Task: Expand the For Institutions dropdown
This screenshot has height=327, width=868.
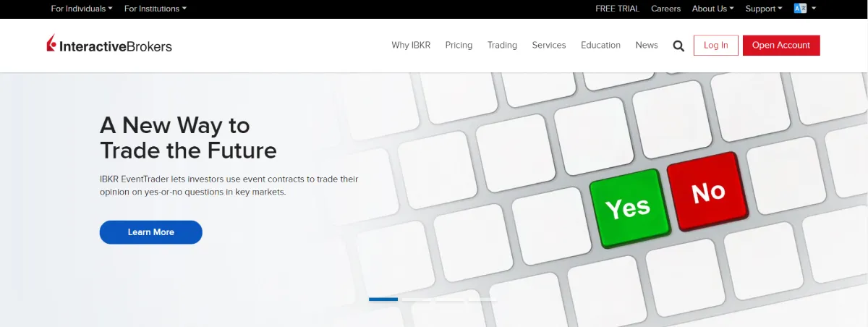Action: point(155,9)
